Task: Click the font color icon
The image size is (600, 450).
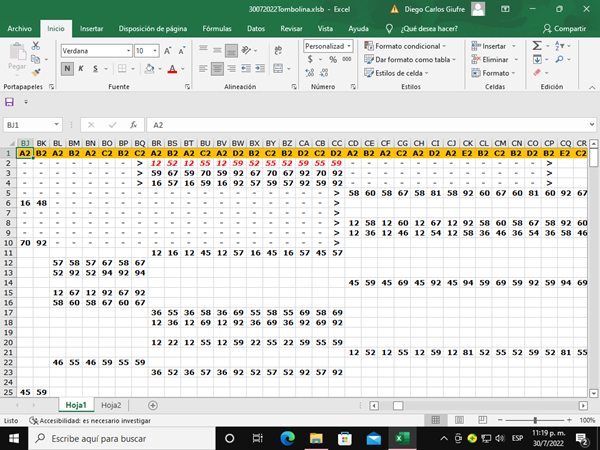Action: pos(171,69)
